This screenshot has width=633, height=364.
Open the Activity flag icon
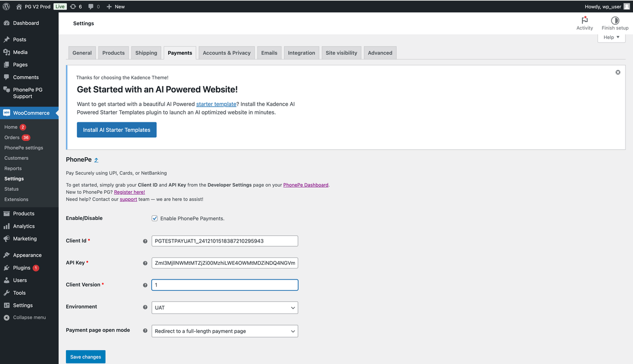(584, 20)
